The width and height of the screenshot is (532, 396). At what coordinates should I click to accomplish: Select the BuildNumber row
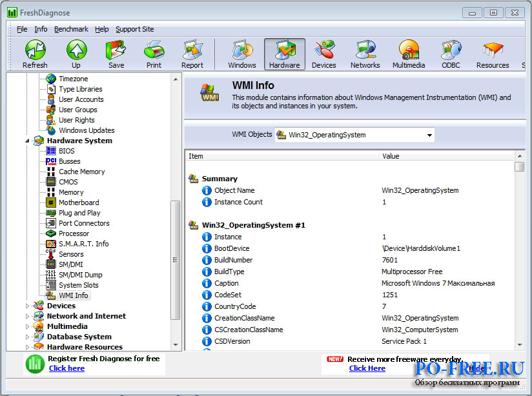tap(350, 260)
